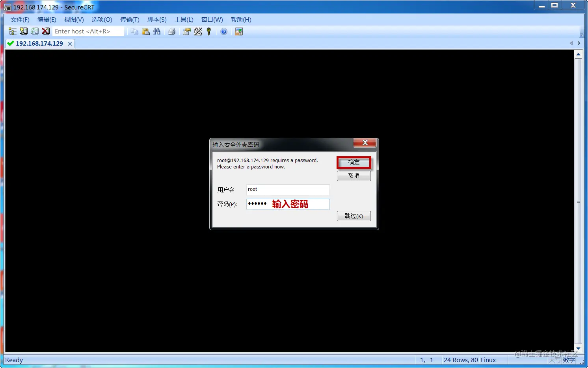Viewport: 588px width, 368px height.
Task: Click the Public Key key icon
Action: tap(209, 31)
